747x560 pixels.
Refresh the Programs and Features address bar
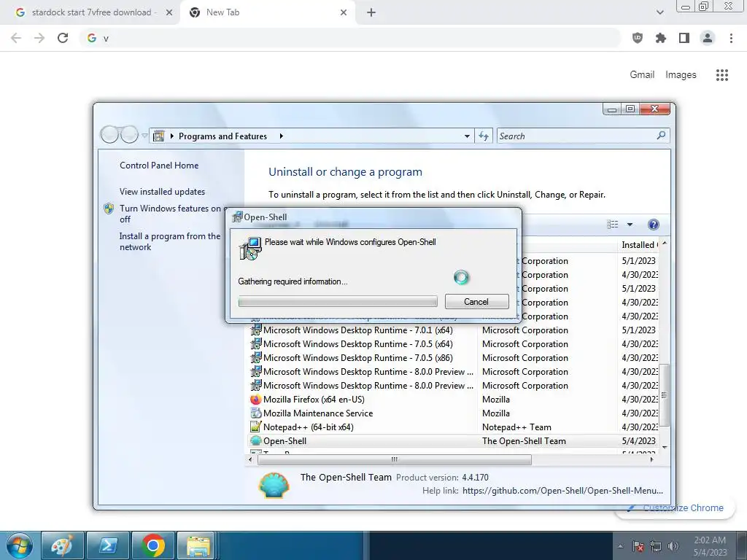[484, 136]
